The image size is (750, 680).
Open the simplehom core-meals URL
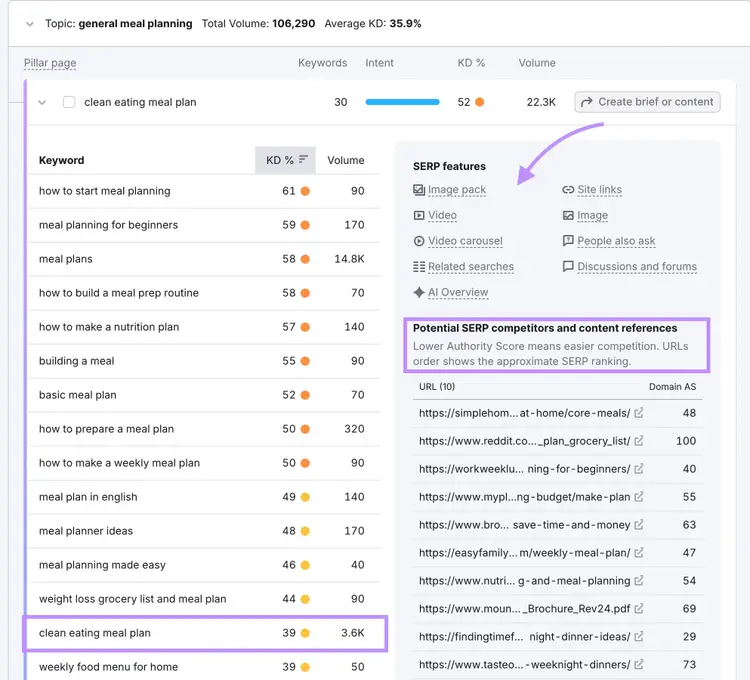(524, 413)
